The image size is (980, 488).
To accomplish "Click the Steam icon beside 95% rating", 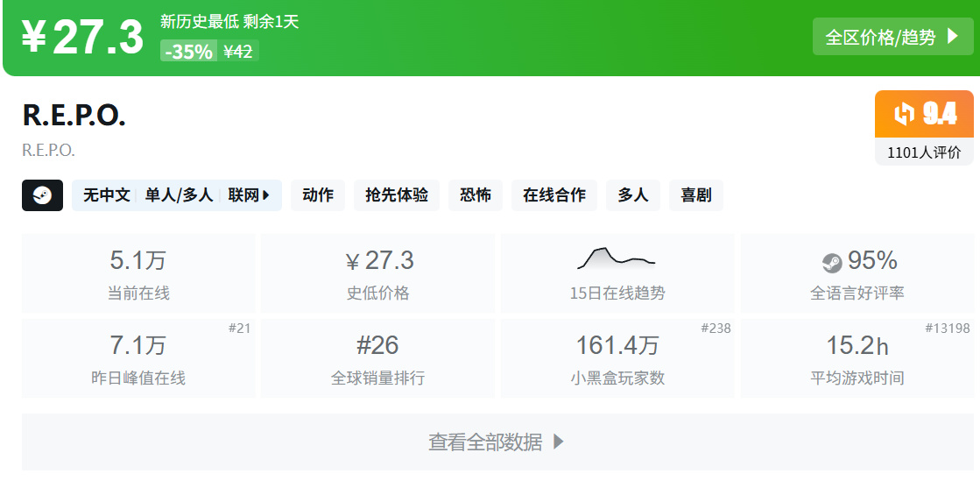I will coord(832,263).
